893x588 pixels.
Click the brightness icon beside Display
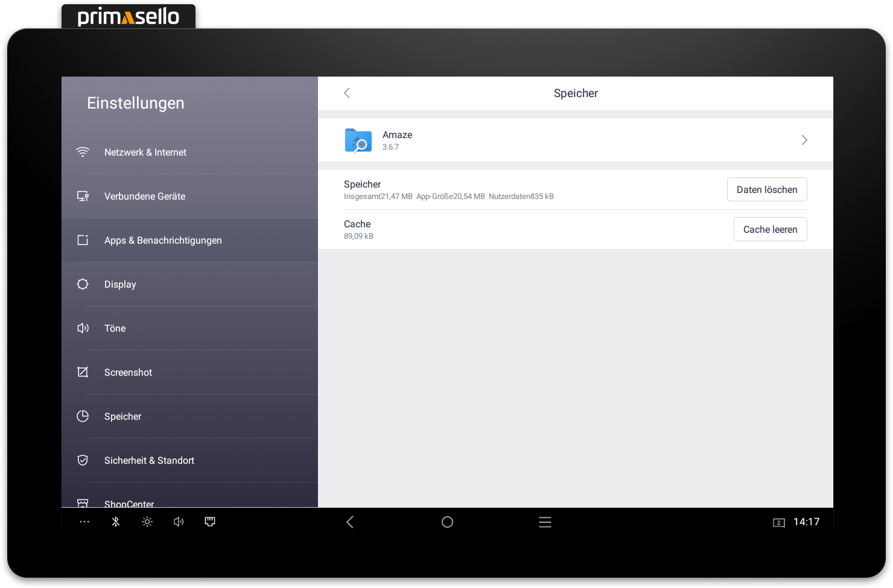83,284
